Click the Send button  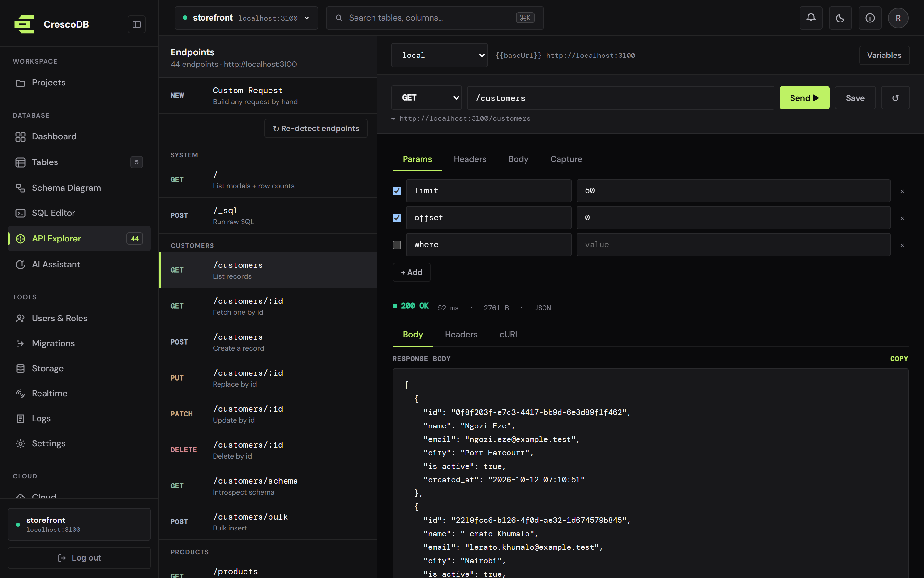point(804,98)
